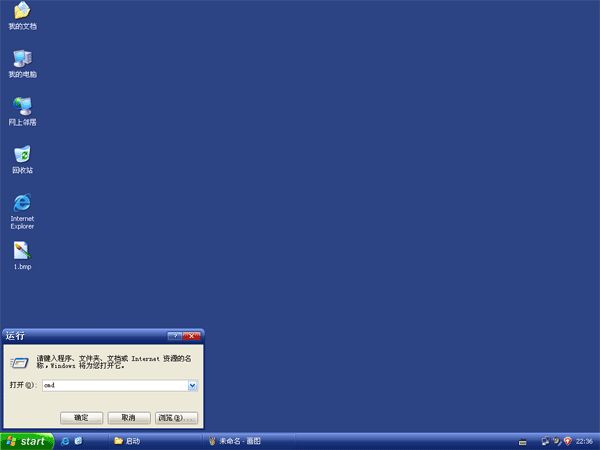The image size is (600, 450).
Task: Open the start menu button
Action: coord(27,442)
